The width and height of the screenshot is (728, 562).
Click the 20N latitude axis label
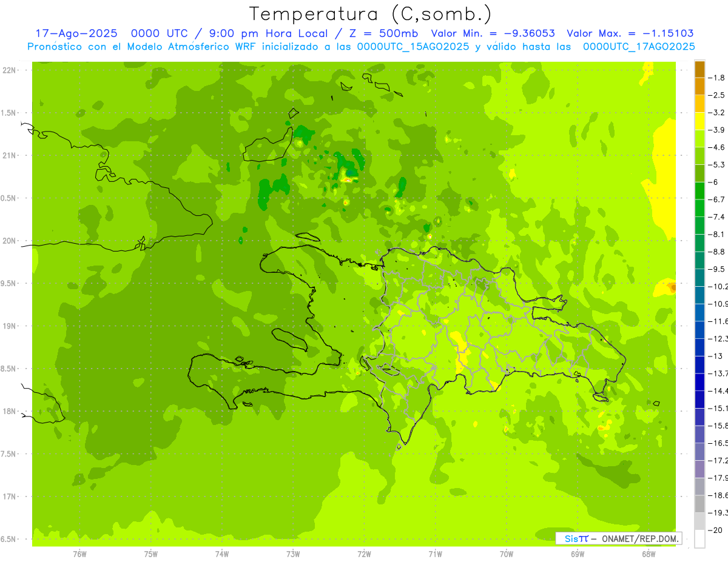pyautogui.click(x=9, y=241)
